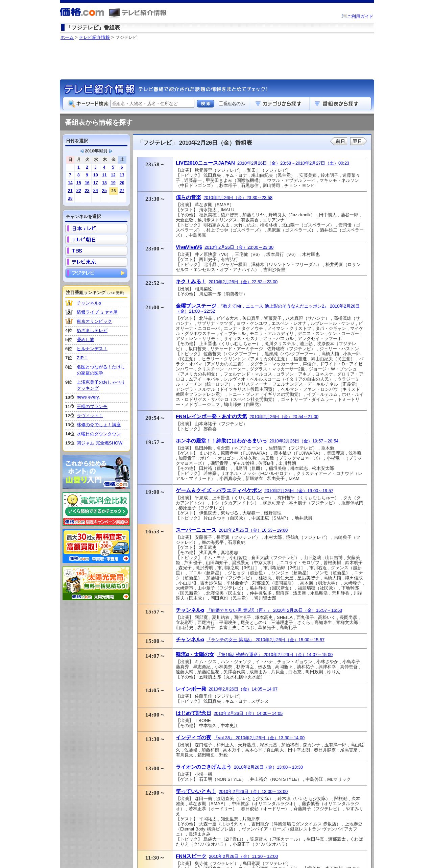Open program 金曜プレステージ
Viewport: 434px width, 868px height.
coord(196,306)
